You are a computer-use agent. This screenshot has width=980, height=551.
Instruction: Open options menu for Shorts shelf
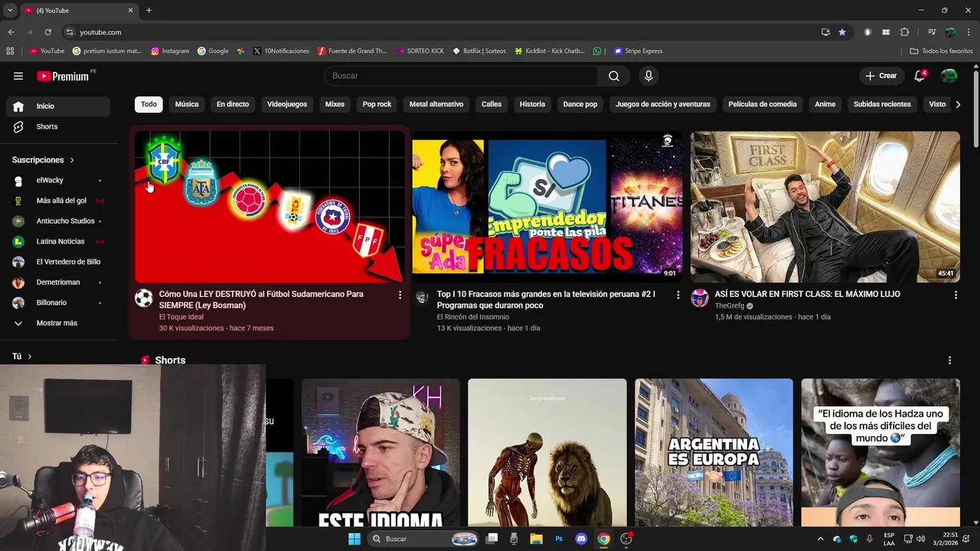pos(950,360)
